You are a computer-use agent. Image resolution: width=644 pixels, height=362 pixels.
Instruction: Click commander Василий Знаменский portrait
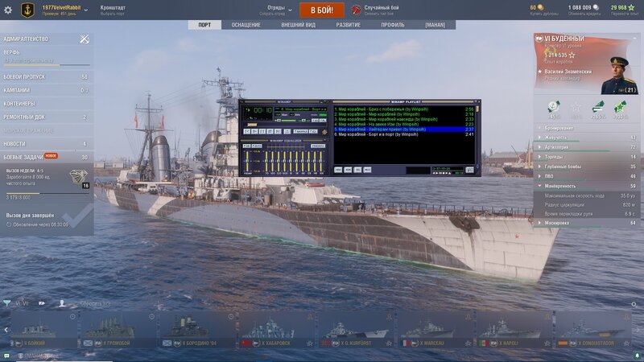[619, 76]
